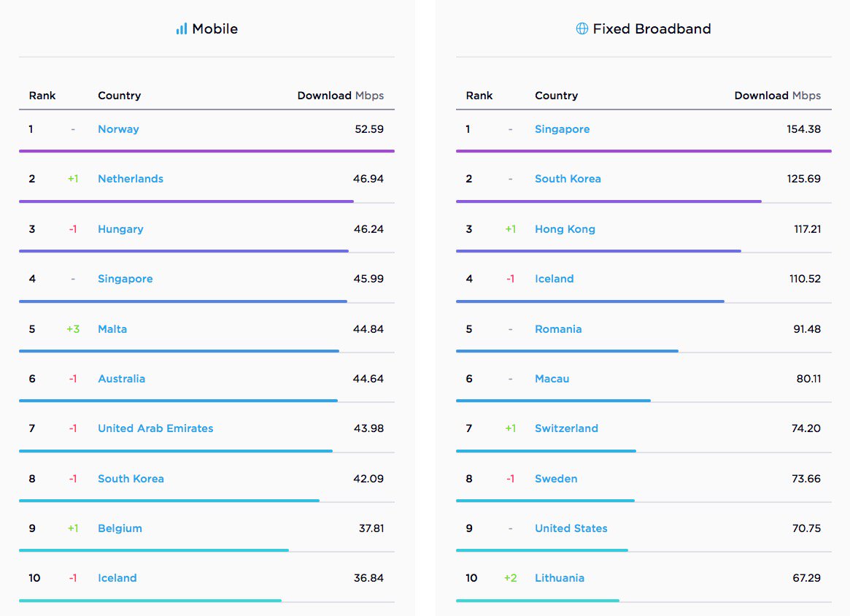This screenshot has height=616, width=850.
Task: Click the United Arab Emirates link
Action: point(155,428)
